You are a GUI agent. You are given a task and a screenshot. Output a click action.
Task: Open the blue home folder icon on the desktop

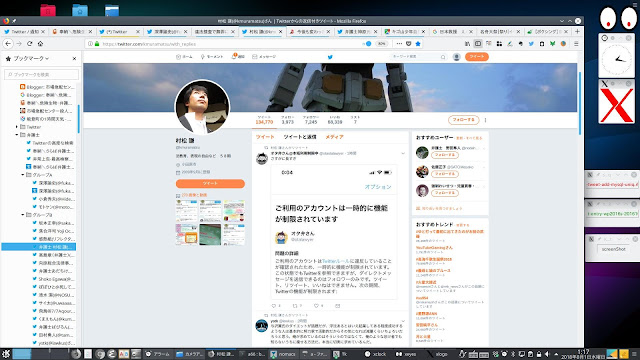80,10
